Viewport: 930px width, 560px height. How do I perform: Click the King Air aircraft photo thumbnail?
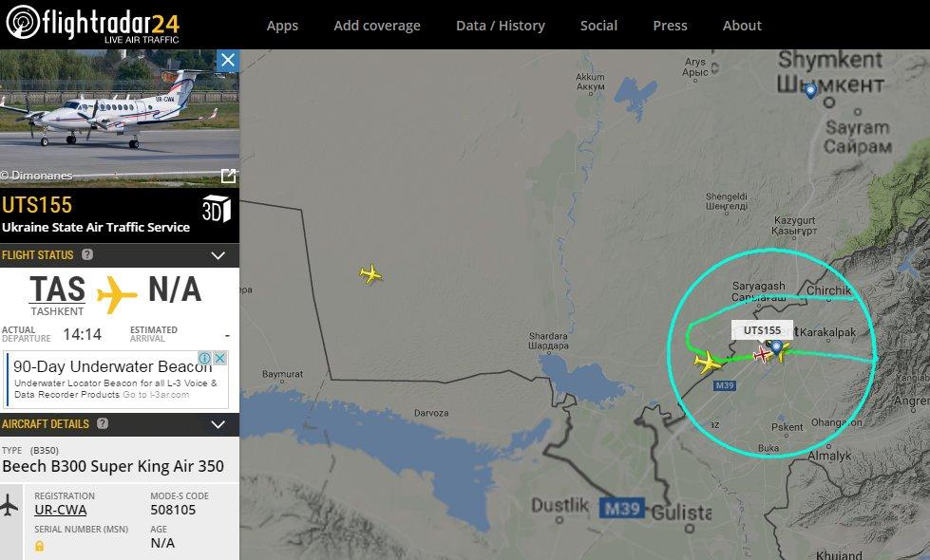(119, 119)
